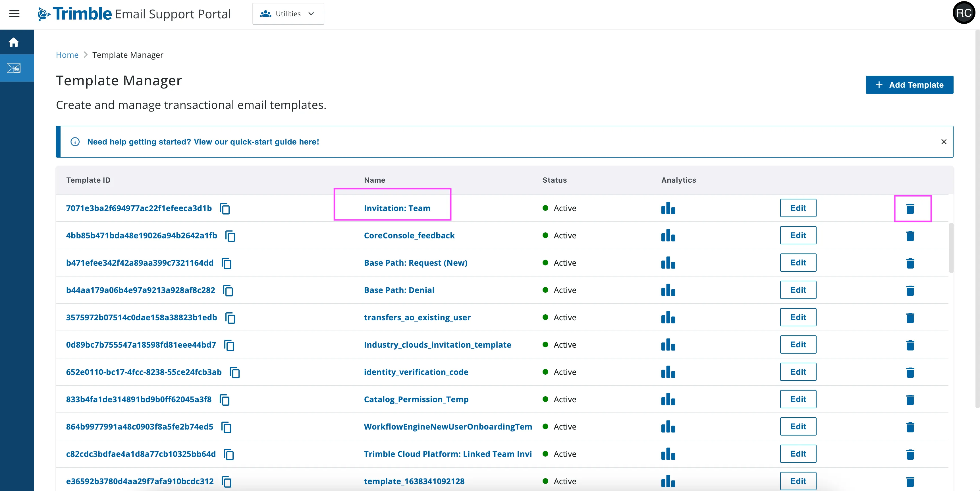
Task: Copy template ID for Trimble Cloud Platform: Linked Team
Action: tap(229, 454)
